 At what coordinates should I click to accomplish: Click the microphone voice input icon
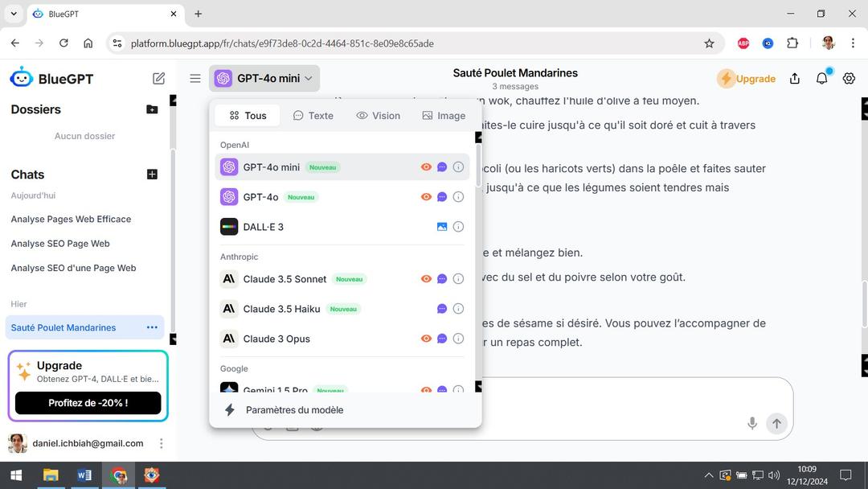pos(751,424)
